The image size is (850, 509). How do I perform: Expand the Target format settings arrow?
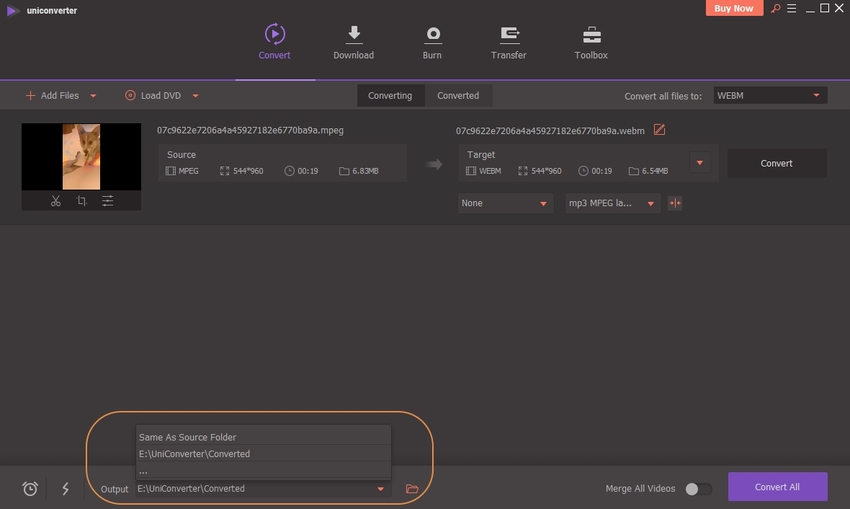(x=700, y=163)
